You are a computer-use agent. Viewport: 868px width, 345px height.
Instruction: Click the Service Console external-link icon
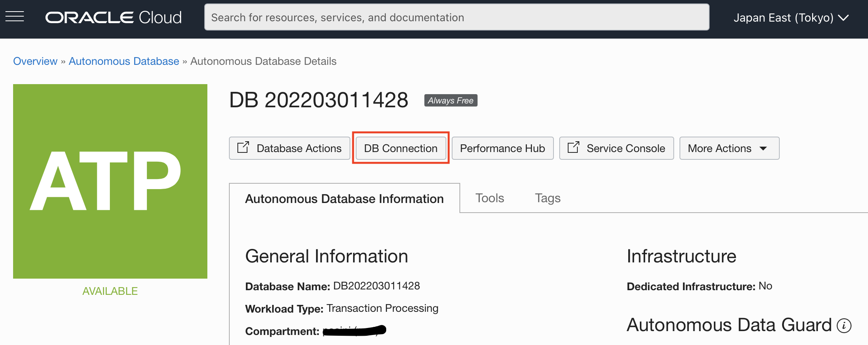coord(574,147)
